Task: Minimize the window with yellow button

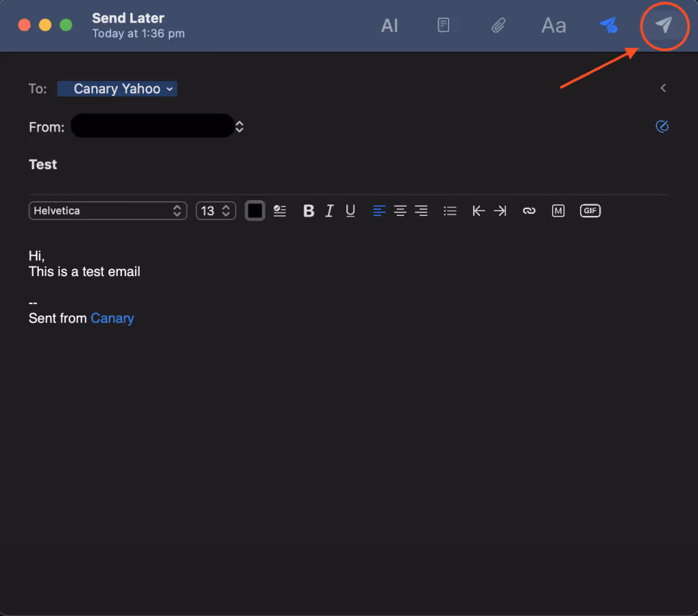Action: pos(45,25)
